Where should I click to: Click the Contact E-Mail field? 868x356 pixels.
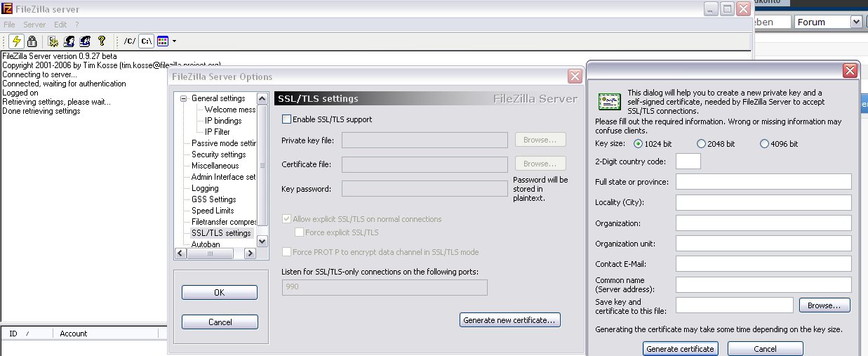(x=763, y=264)
